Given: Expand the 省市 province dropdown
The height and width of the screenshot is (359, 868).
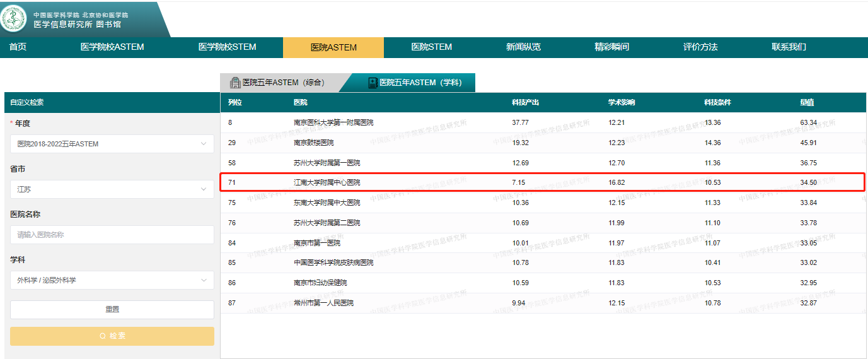Looking at the screenshot, I should coord(112,189).
